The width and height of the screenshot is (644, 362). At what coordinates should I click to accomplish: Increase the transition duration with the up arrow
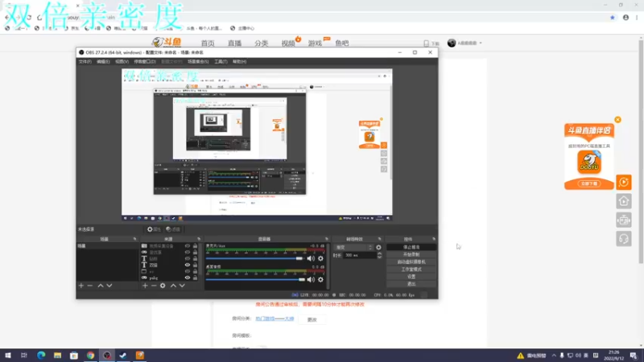(379, 253)
